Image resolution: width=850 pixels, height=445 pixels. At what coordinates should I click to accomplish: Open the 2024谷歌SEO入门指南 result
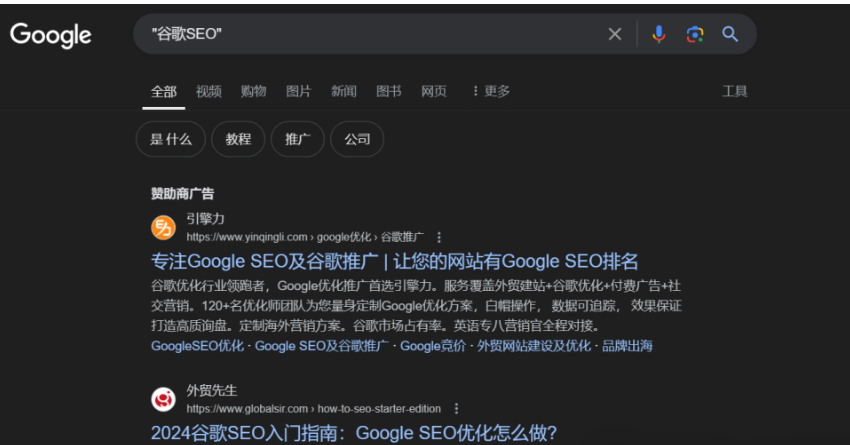(353, 433)
